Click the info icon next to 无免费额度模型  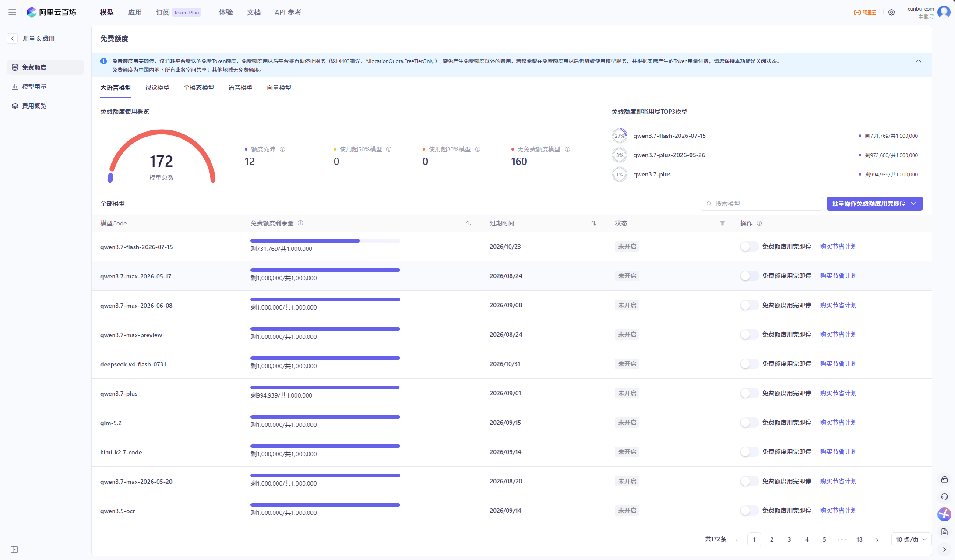[x=567, y=149]
